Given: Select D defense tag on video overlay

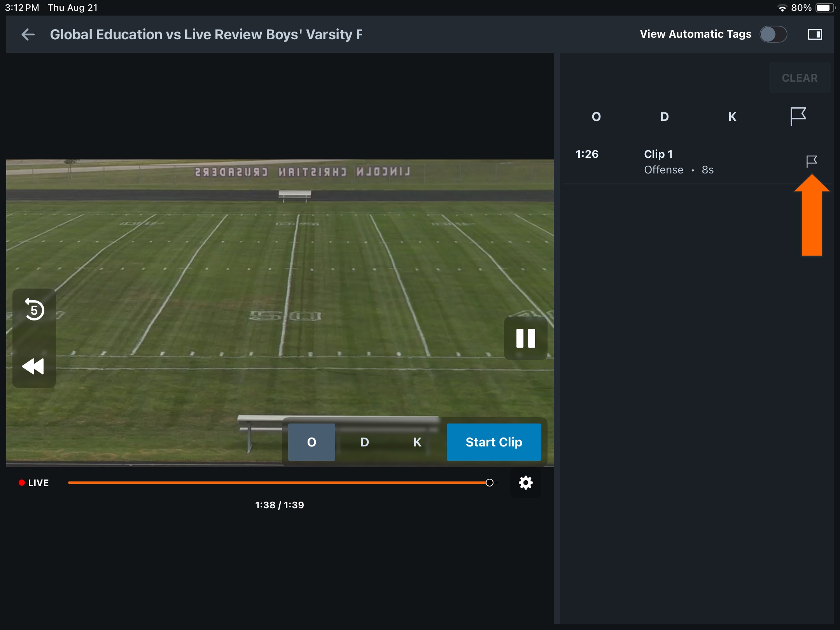Looking at the screenshot, I should point(364,442).
